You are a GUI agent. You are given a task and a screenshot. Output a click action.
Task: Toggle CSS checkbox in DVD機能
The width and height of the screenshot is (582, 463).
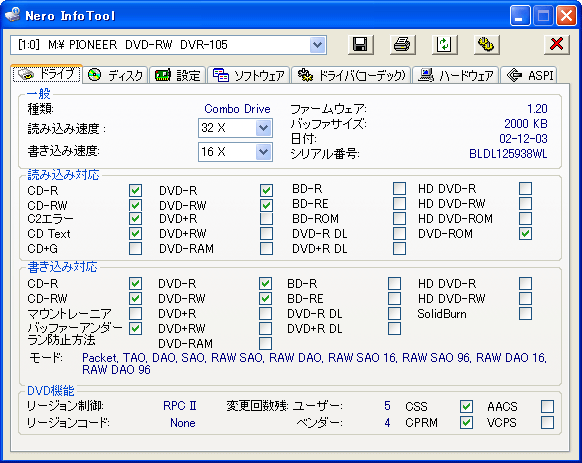(467, 407)
